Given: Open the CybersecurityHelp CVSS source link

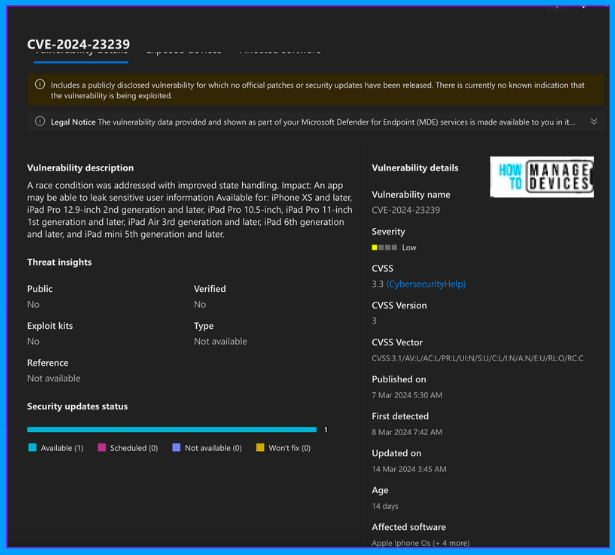Looking at the screenshot, I should 426,284.
